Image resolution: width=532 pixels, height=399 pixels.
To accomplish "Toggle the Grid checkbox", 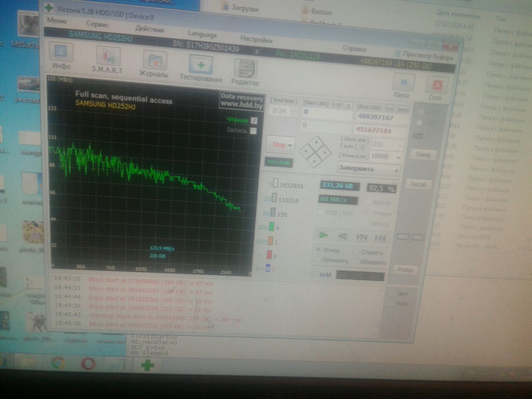I will [314, 274].
